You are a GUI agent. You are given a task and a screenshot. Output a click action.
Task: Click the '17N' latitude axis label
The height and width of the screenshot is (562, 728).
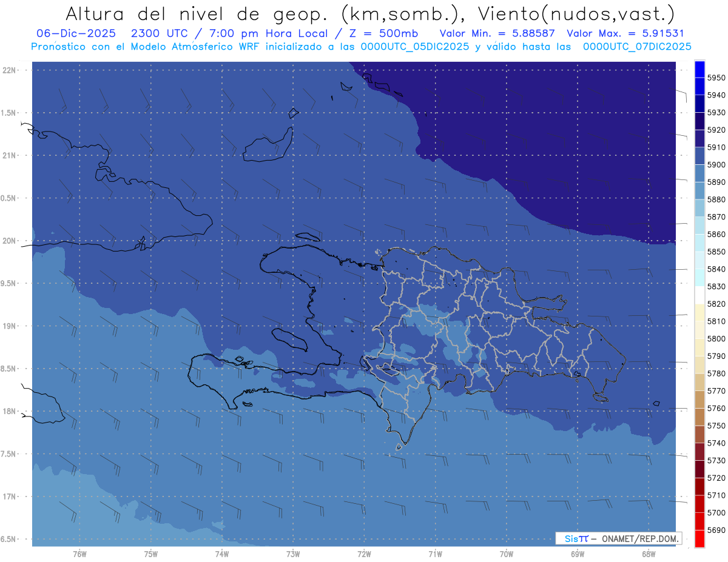click(10, 497)
